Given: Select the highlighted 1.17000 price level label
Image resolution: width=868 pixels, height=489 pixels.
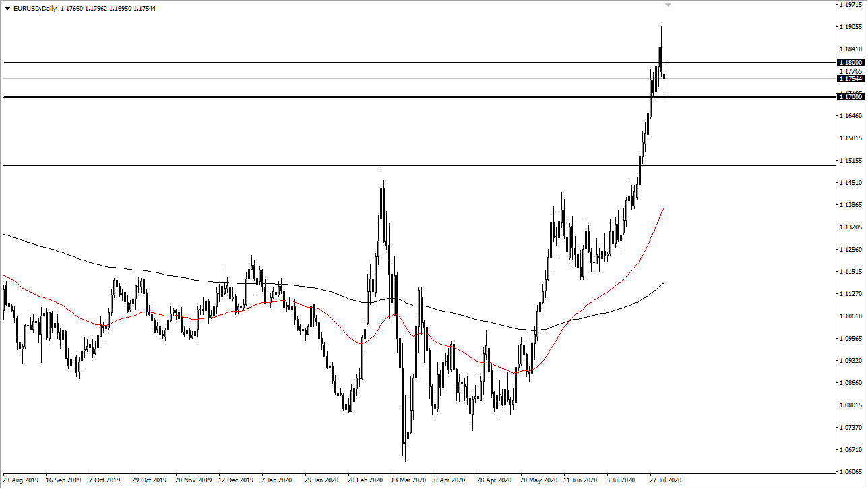Looking at the screenshot, I should click(x=850, y=96).
